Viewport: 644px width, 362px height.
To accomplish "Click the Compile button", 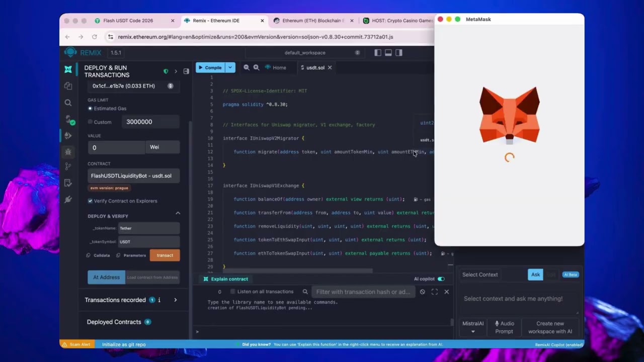I will [x=211, y=67].
